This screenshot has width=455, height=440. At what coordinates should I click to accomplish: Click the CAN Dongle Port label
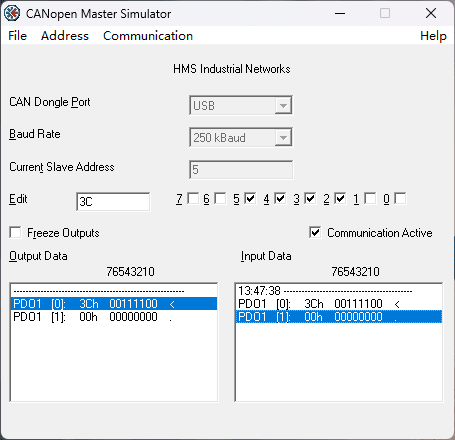[x=50, y=102]
